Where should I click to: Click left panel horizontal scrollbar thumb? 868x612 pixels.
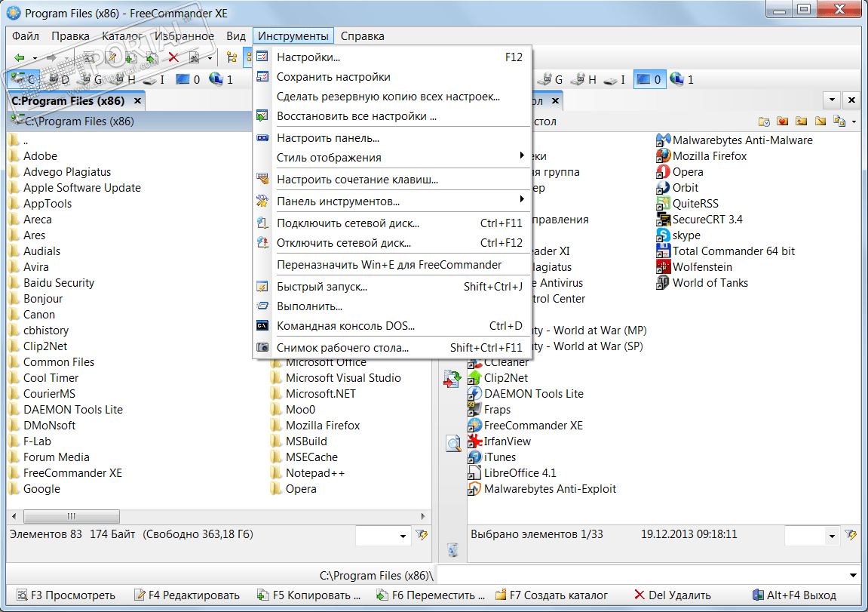pos(72,516)
